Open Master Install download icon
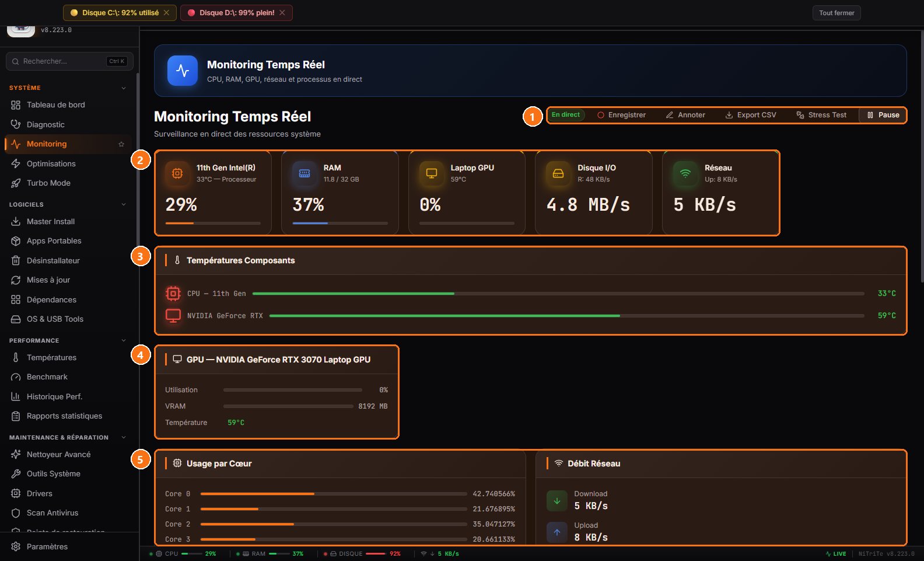The height and width of the screenshot is (561, 924). [16, 222]
